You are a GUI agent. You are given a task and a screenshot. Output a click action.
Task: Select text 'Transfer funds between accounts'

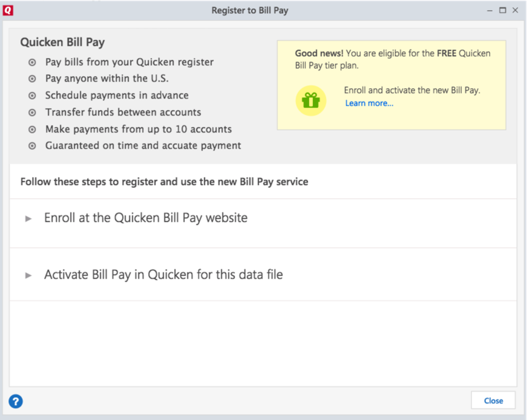point(123,112)
